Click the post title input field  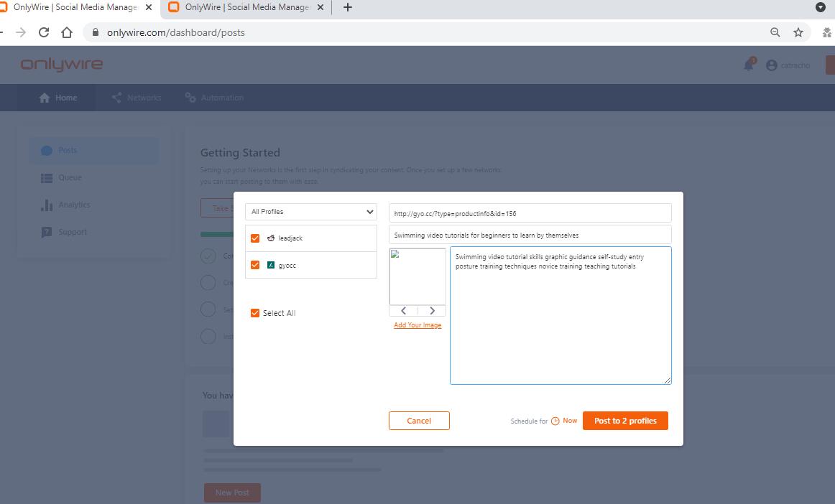tap(530, 235)
